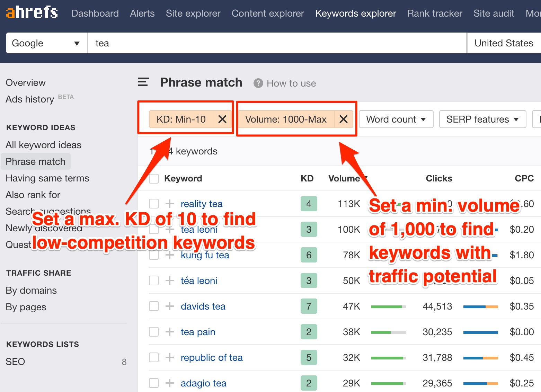Select Also rank for
The height and width of the screenshot is (392, 541).
click(33, 195)
